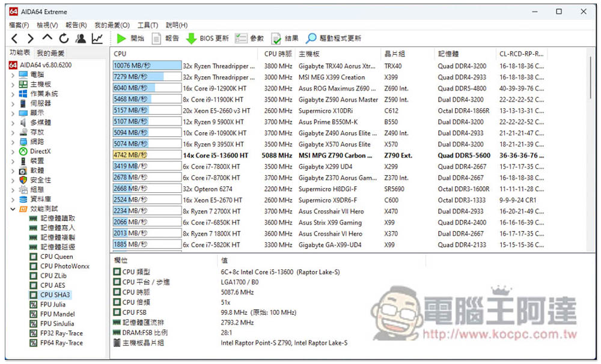The height and width of the screenshot is (364, 601).
Task: Select highlighted 4742 MB/秒 result bar
Action: click(x=147, y=155)
